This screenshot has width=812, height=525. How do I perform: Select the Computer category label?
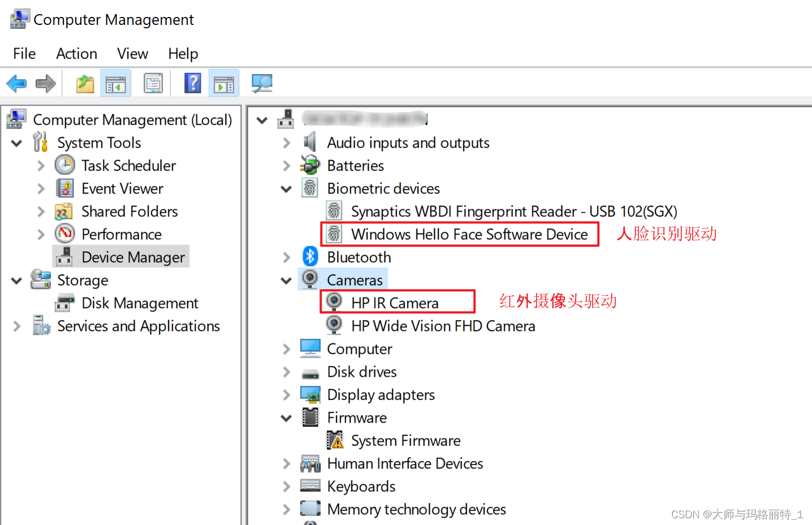359,349
